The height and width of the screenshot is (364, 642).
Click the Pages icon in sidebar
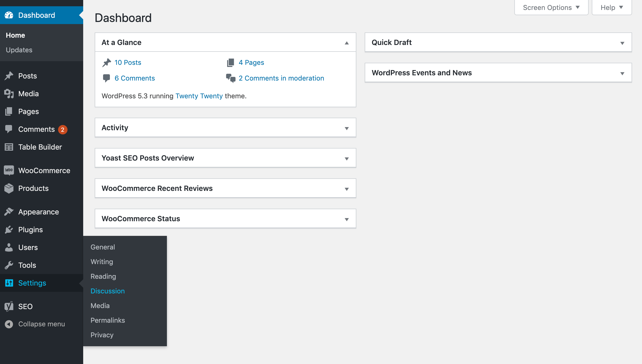[9, 111]
